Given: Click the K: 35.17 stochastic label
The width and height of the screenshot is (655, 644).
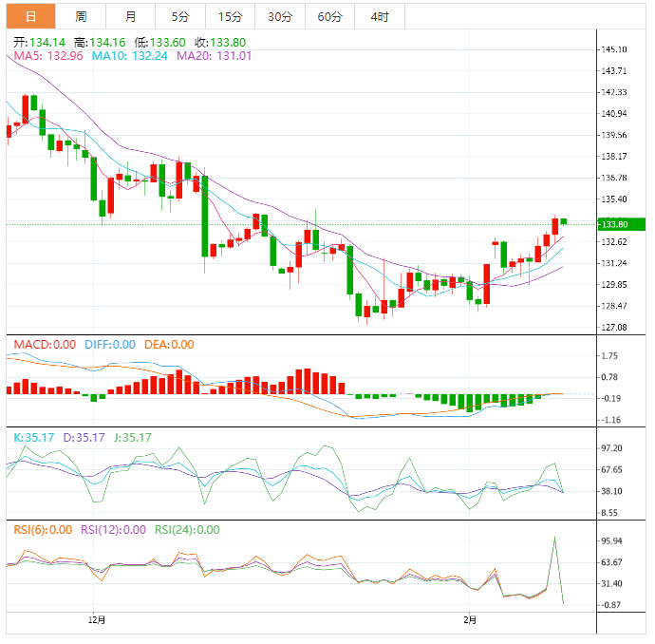Looking at the screenshot, I should [x=34, y=437].
